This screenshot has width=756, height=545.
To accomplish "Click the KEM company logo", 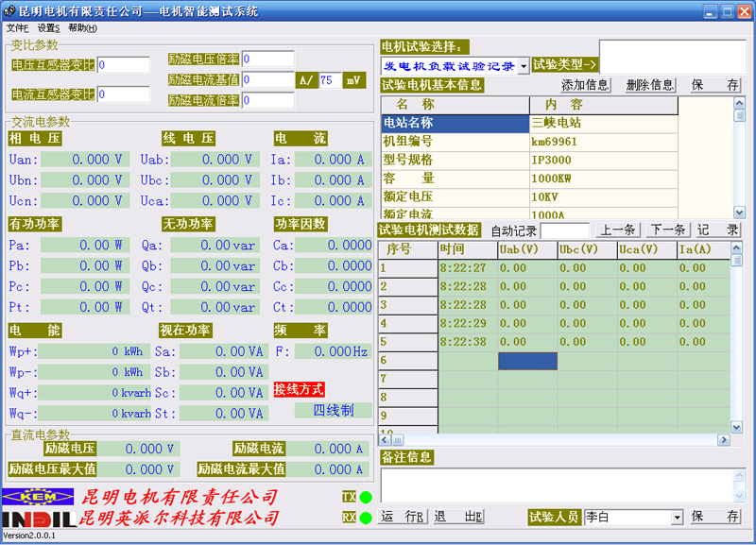I will (38, 497).
